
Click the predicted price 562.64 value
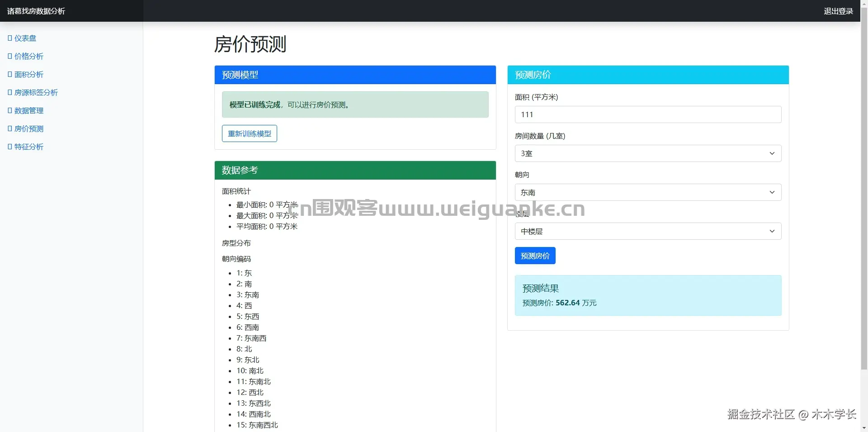point(567,303)
